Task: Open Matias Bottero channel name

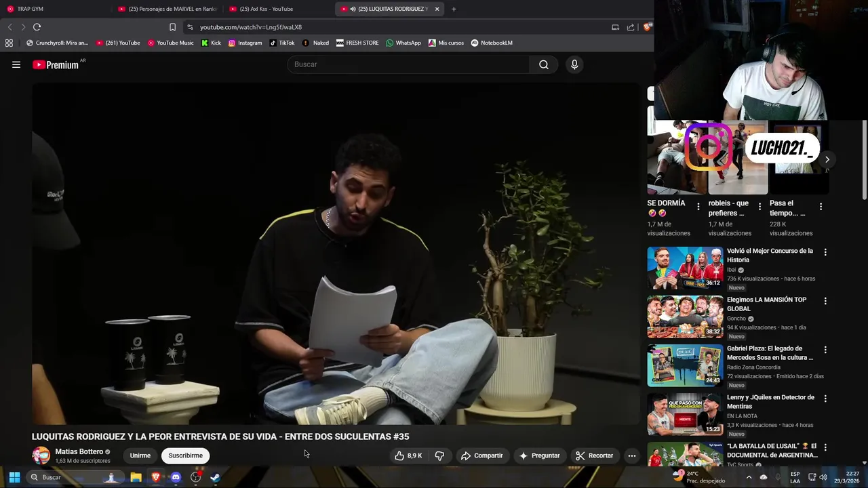Action: click(x=79, y=451)
